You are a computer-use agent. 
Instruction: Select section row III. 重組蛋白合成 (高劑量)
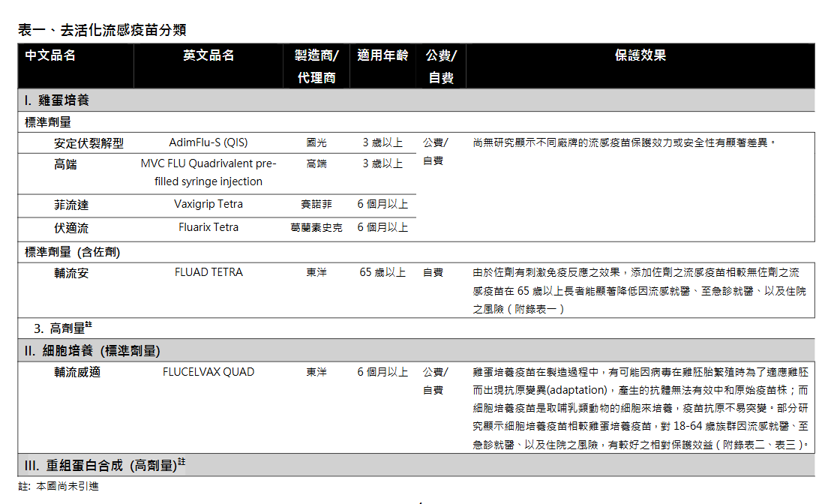tap(416, 465)
